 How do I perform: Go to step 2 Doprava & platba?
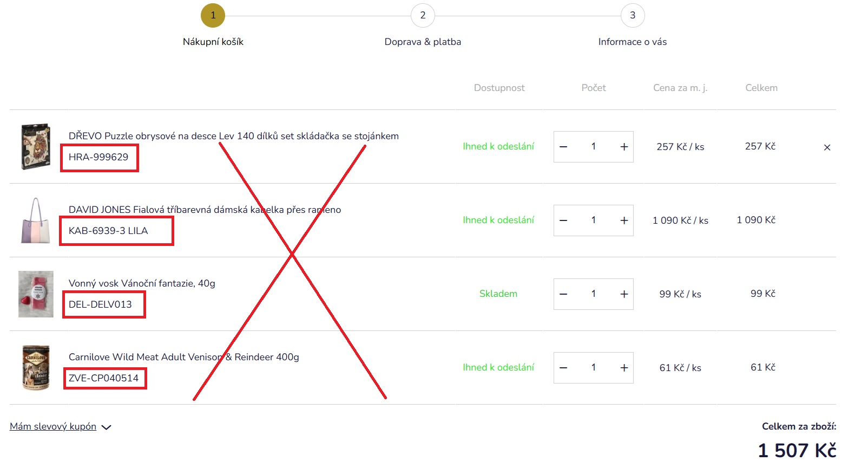tap(423, 15)
